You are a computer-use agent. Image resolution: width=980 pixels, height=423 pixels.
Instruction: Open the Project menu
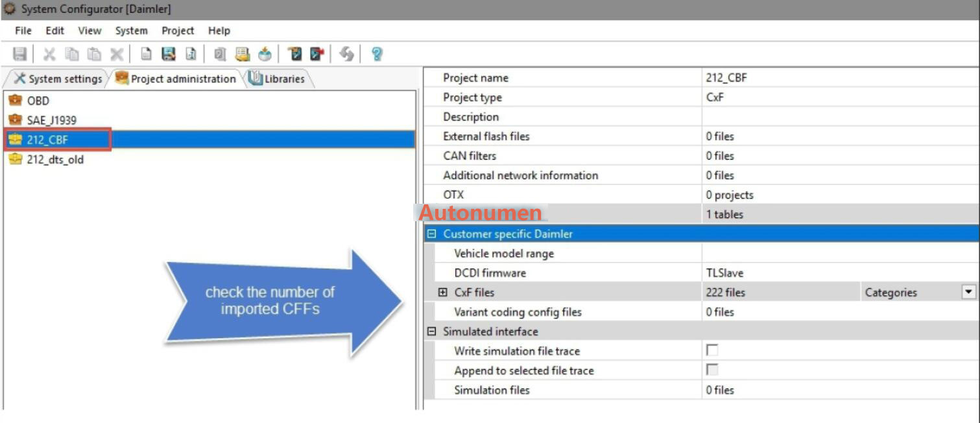coord(178,30)
